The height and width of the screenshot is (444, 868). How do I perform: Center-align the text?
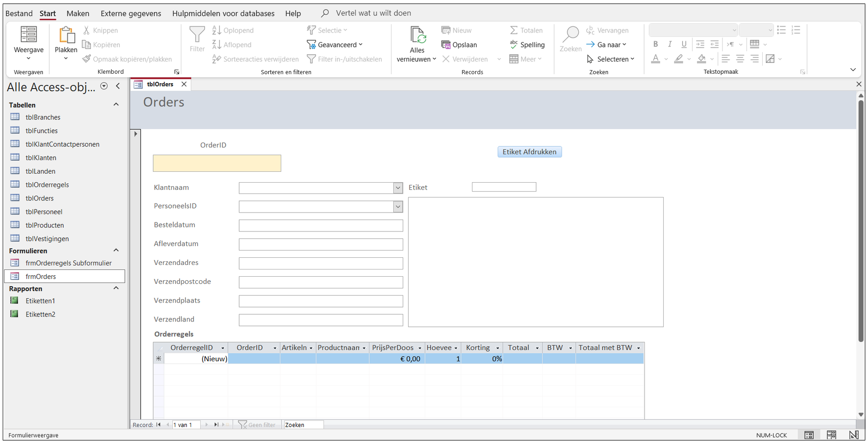tap(740, 59)
